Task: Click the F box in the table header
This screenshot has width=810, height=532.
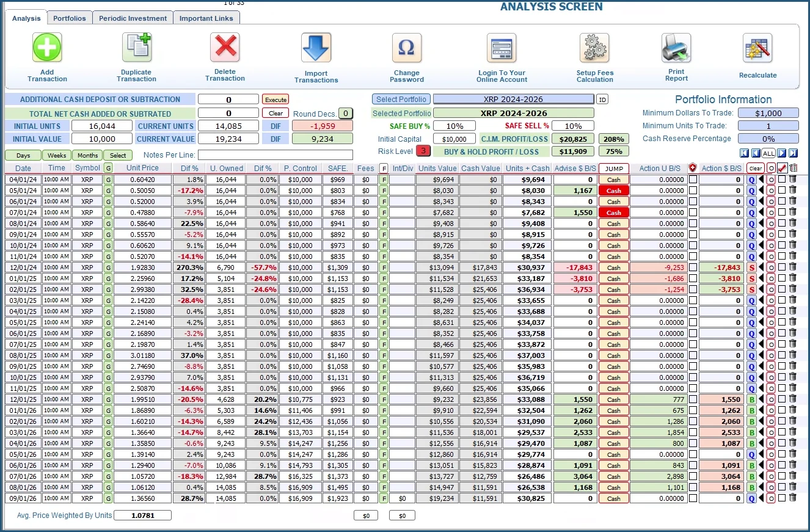Action: pos(384,168)
